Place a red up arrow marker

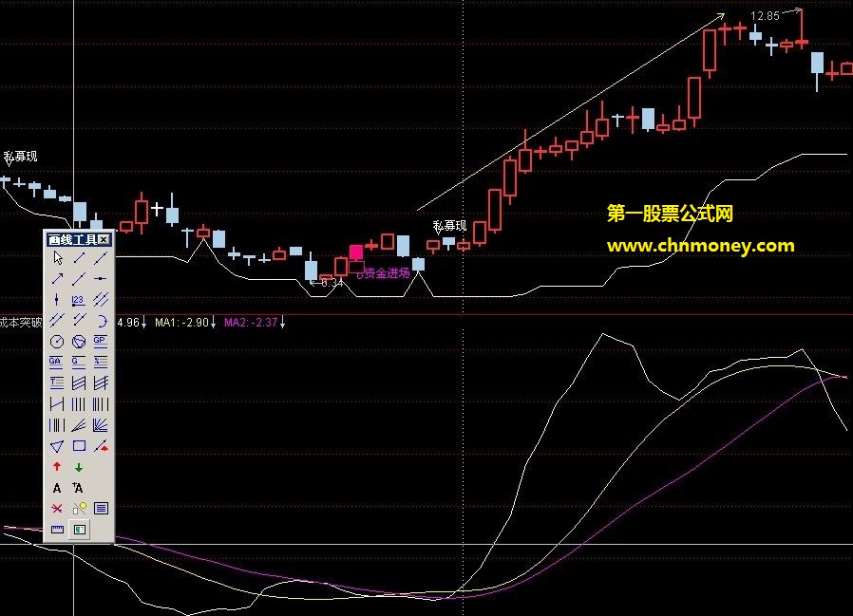[57, 467]
